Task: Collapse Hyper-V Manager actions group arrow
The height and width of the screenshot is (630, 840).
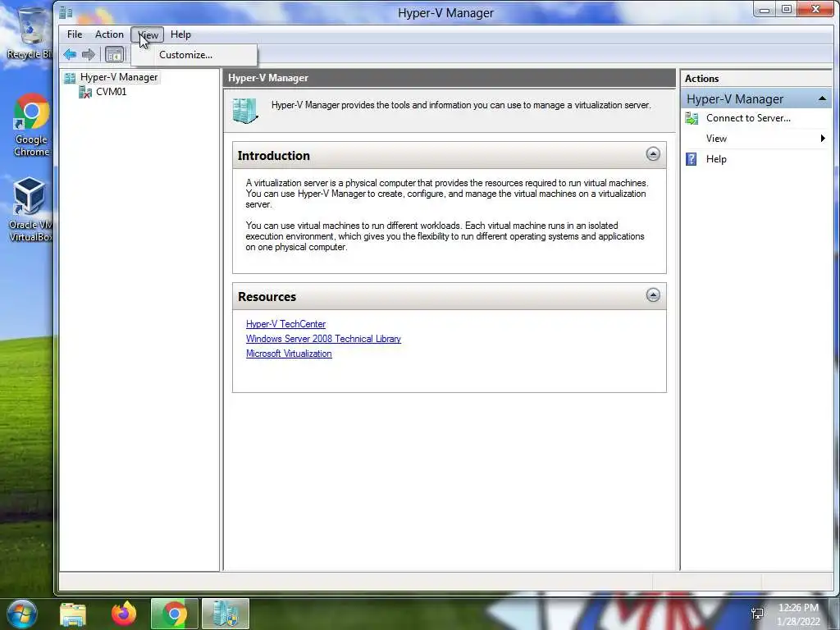Action: (822, 98)
